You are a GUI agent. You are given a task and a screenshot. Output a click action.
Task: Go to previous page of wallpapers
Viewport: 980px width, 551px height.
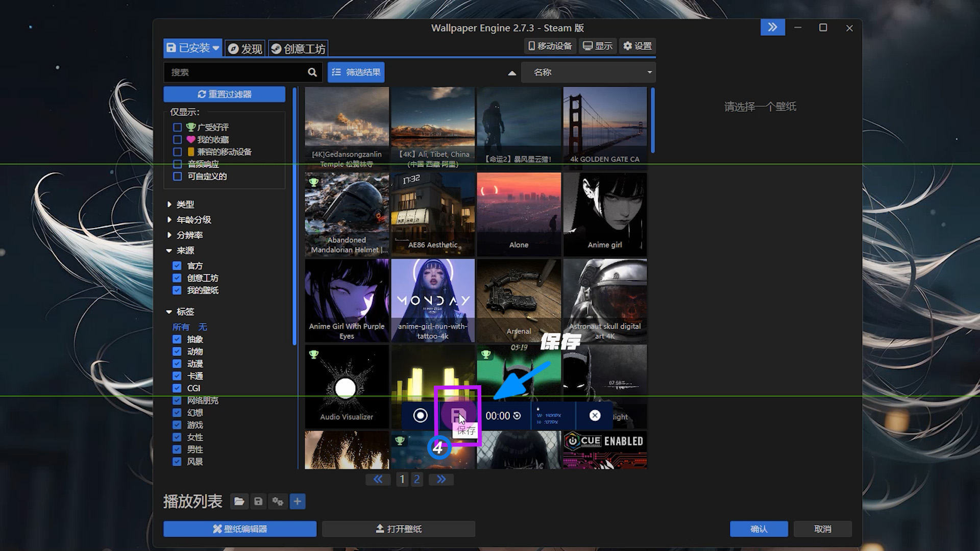(x=378, y=479)
